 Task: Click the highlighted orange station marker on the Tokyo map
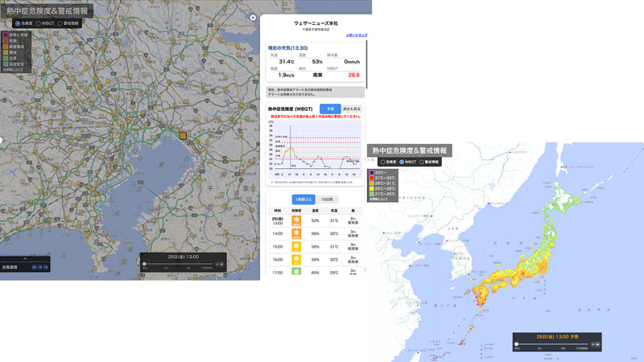[x=184, y=136]
